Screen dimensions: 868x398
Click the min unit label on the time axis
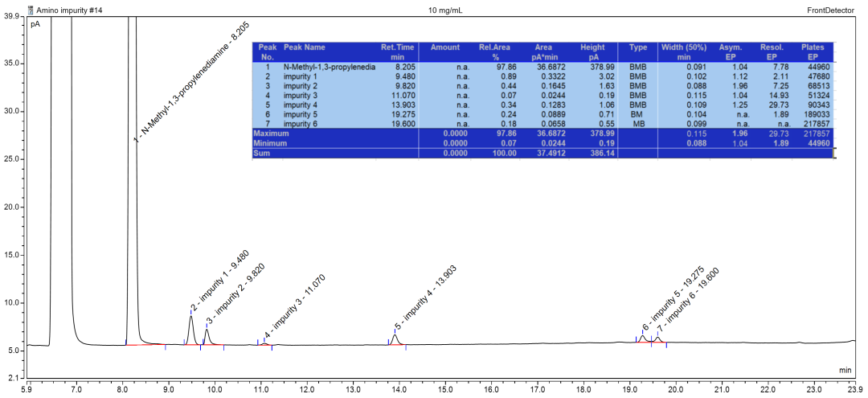[x=845, y=370]
